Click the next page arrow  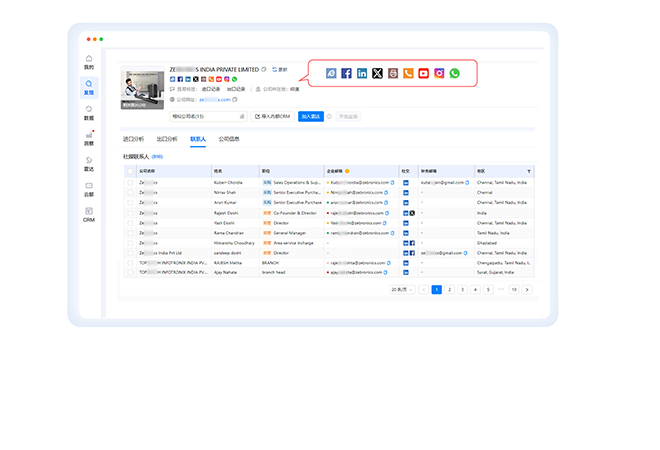click(x=527, y=290)
